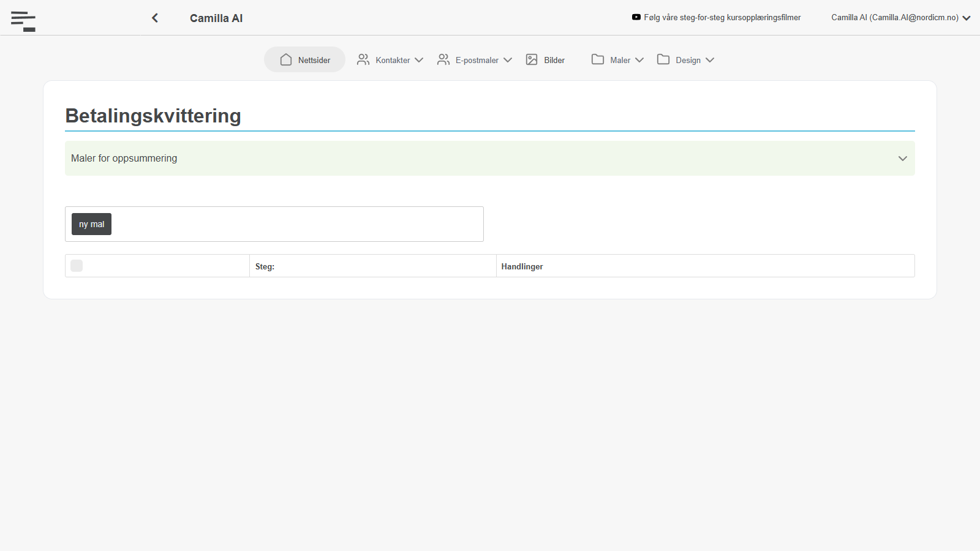Open the Nettsider menu label
Viewport: 980px width, 551px height.
click(x=314, y=60)
